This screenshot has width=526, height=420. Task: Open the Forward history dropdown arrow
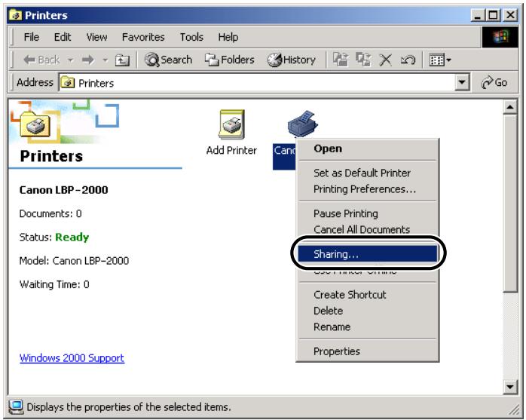coord(106,60)
